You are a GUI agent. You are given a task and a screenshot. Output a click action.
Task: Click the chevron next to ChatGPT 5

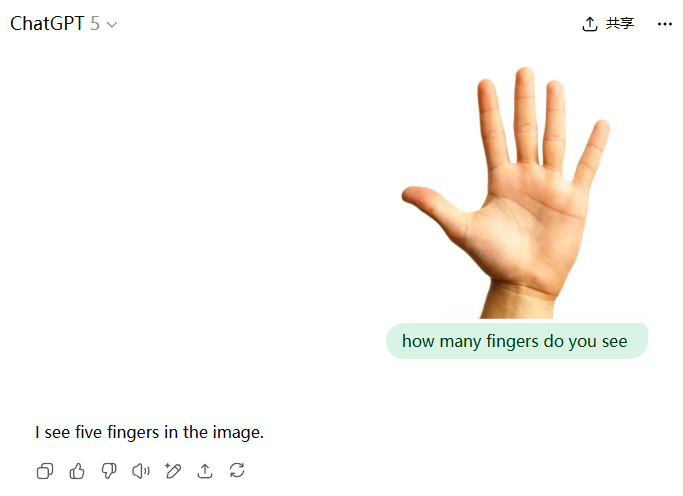pos(112,25)
